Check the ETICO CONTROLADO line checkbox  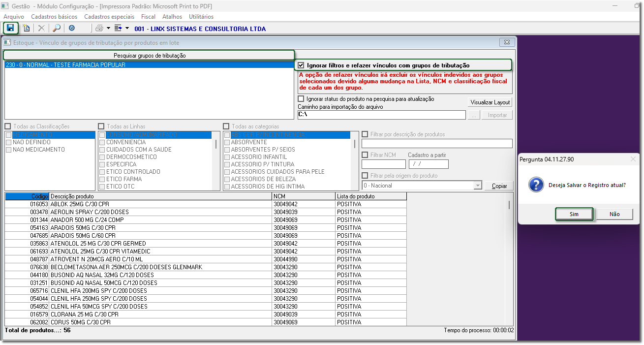coord(102,172)
